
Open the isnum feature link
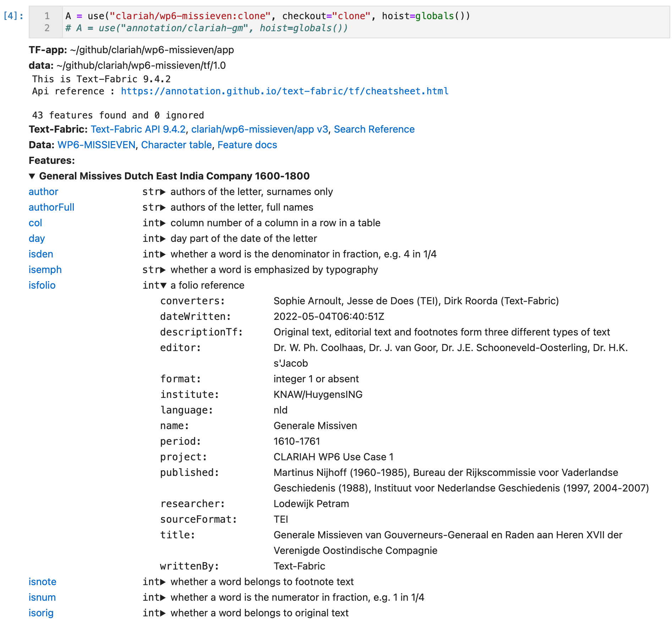[x=42, y=598]
